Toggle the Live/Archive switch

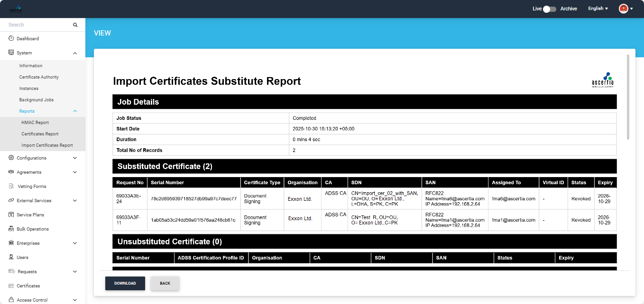(549, 9)
